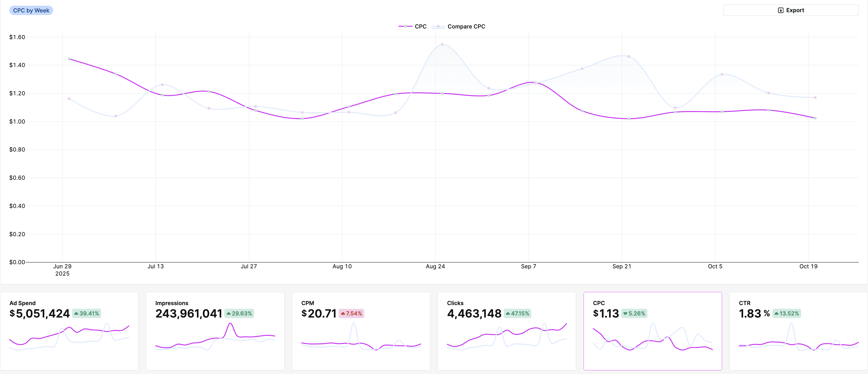Click the CPC 5.26% decrease badge
Viewport: 868px width, 374px height.
click(x=634, y=313)
